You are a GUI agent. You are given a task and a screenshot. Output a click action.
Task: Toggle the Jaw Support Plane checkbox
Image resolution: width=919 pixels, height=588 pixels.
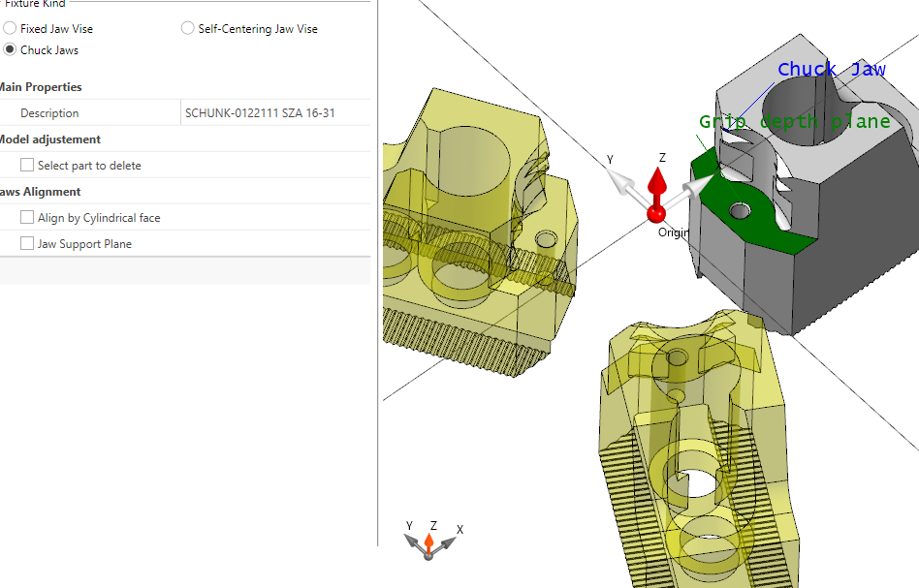[27, 244]
